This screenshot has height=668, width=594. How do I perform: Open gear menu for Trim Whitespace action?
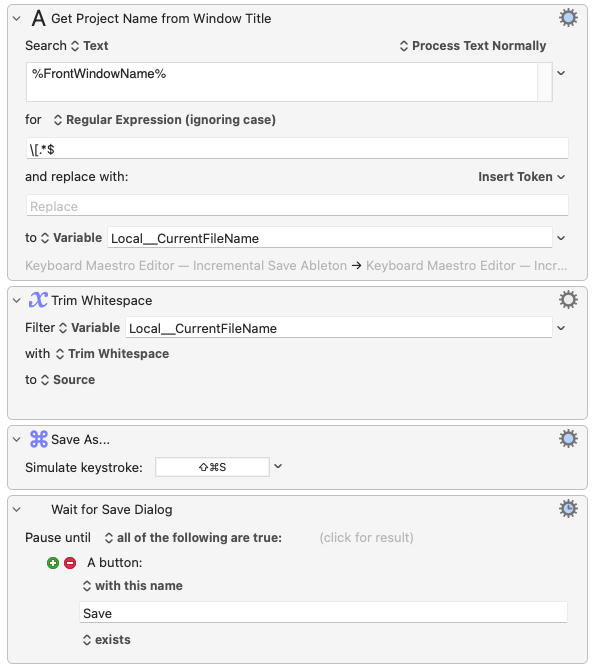[x=568, y=300]
